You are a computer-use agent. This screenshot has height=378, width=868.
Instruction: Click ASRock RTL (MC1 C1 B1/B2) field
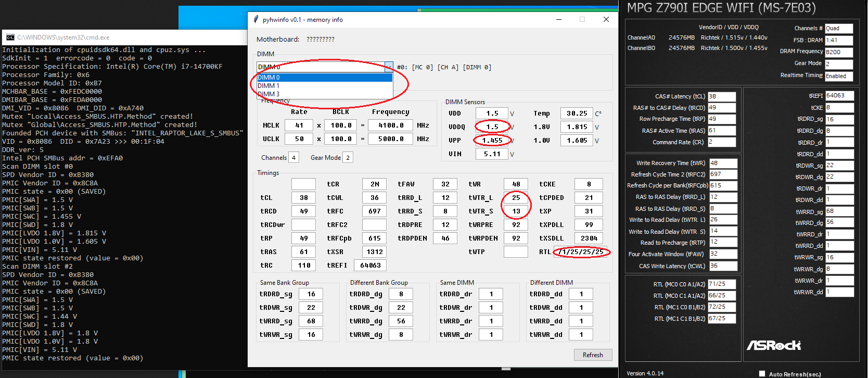coord(722,319)
